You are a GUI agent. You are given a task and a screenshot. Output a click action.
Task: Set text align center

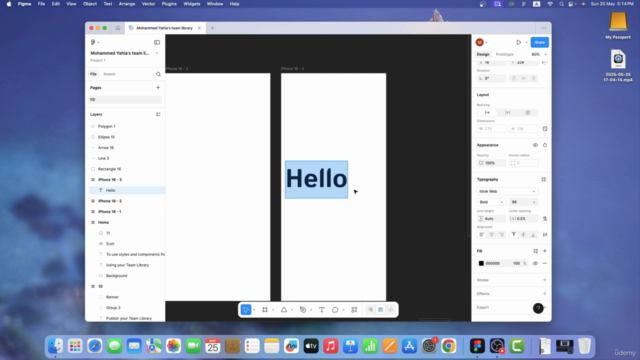tap(491, 235)
